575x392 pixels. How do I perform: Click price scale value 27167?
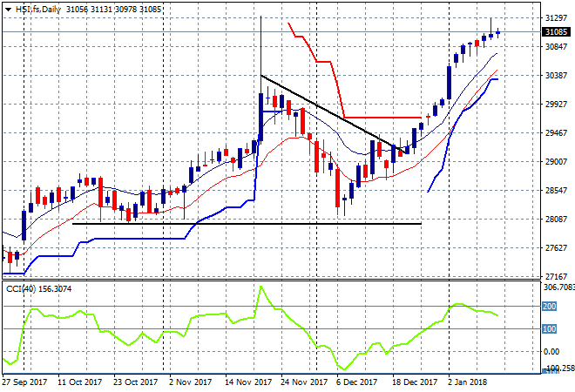coord(556,276)
